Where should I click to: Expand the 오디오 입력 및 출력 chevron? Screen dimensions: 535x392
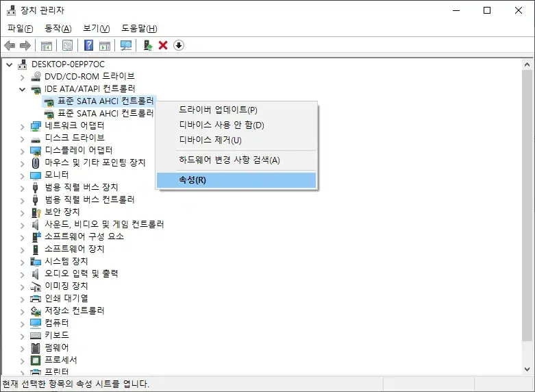(22, 274)
